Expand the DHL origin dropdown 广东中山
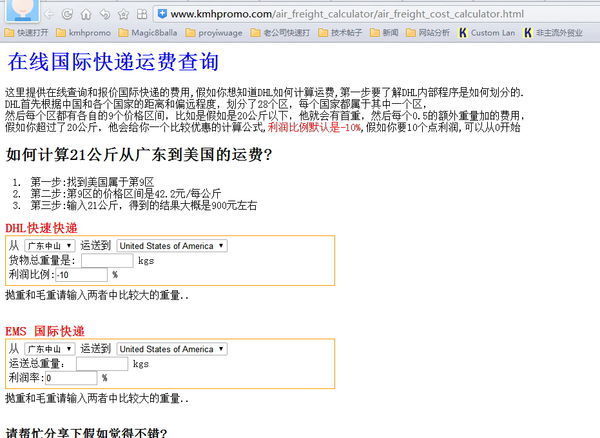Image resolution: width=600 pixels, height=438 pixels. pos(49,246)
